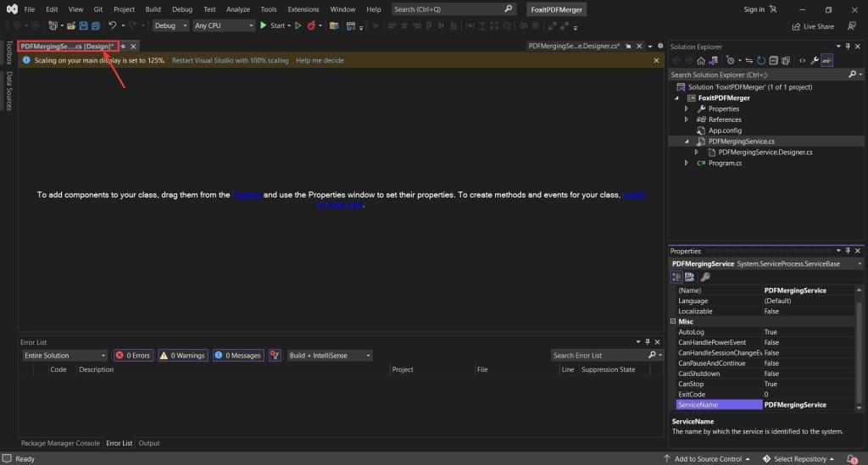Click the Undo arrow icon
868x465 pixels.
(x=113, y=25)
